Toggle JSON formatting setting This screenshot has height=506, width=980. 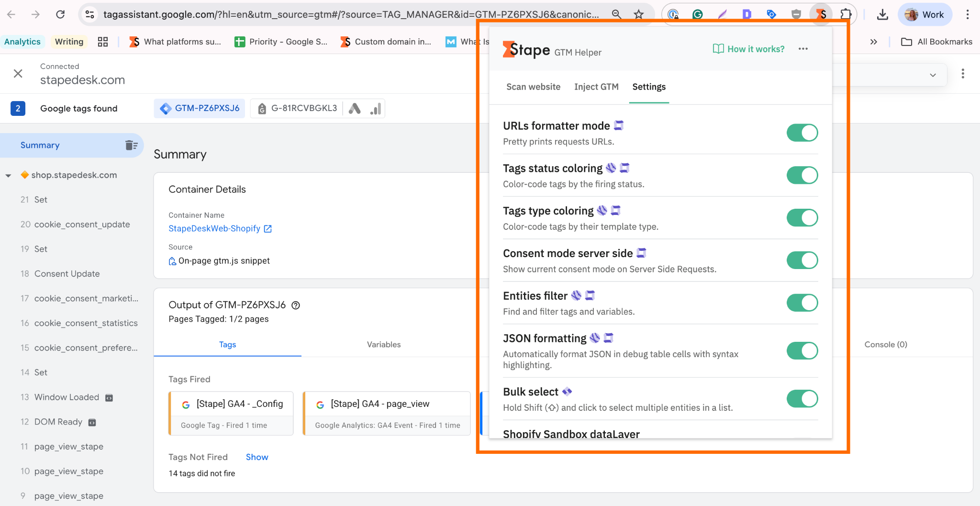pyautogui.click(x=802, y=351)
